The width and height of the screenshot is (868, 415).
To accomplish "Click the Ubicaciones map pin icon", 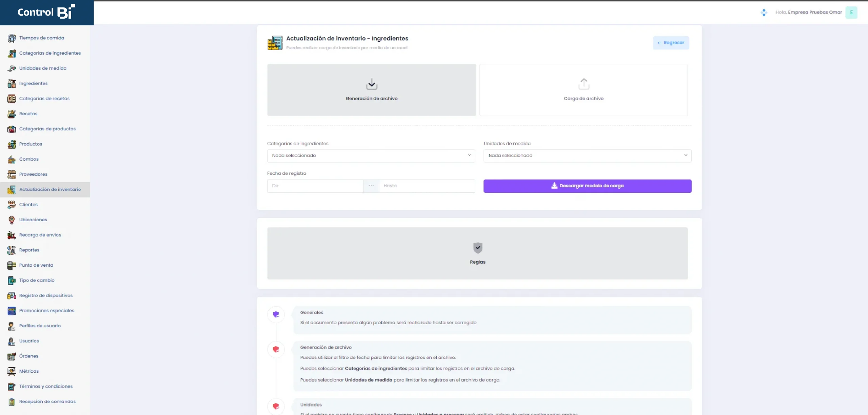I will (x=12, y=220).
